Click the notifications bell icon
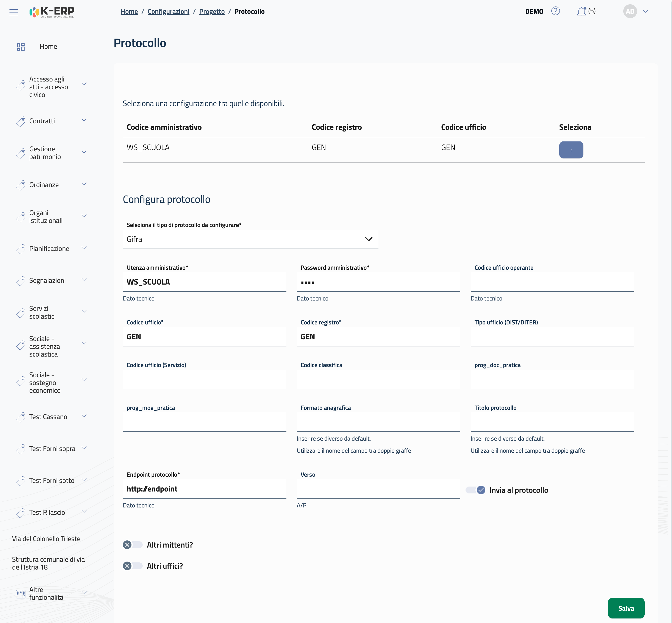This screenshot has width=672, height=623. 581,12
